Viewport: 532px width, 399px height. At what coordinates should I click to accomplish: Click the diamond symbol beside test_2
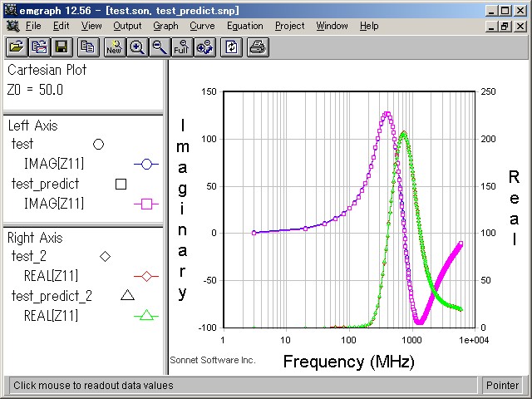tap(106, 257)
